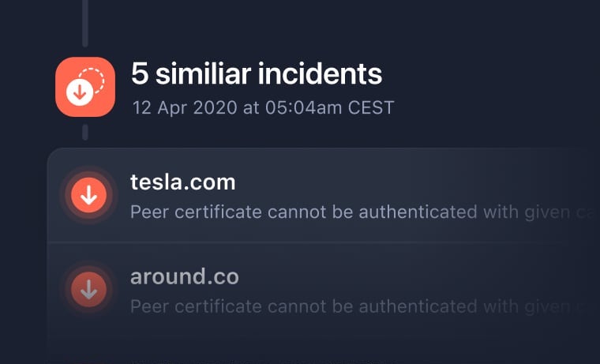The height and width of the screenshot is (364, 600).
Task: Click the timeline segment below the incidents icon
Action: tap(84, 131)
